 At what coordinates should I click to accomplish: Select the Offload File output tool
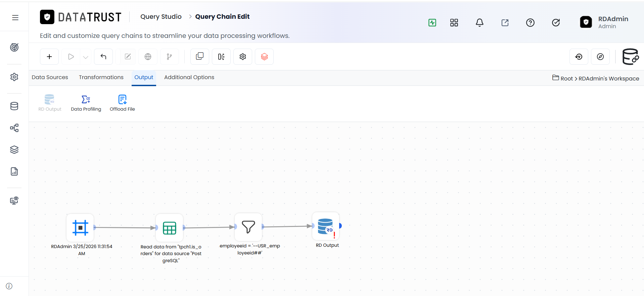coord(122,103)
